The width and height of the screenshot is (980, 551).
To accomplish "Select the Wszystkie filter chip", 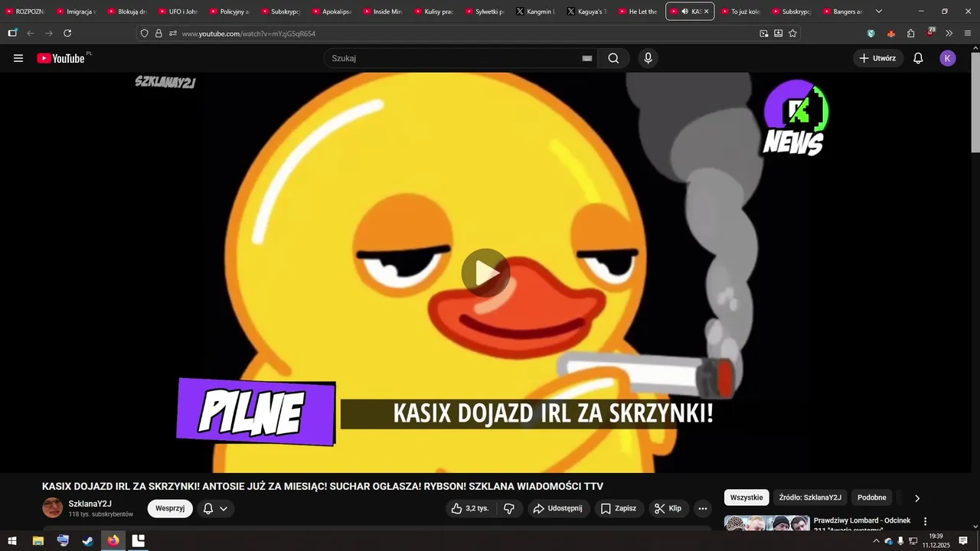I will (x=746, y=497).
